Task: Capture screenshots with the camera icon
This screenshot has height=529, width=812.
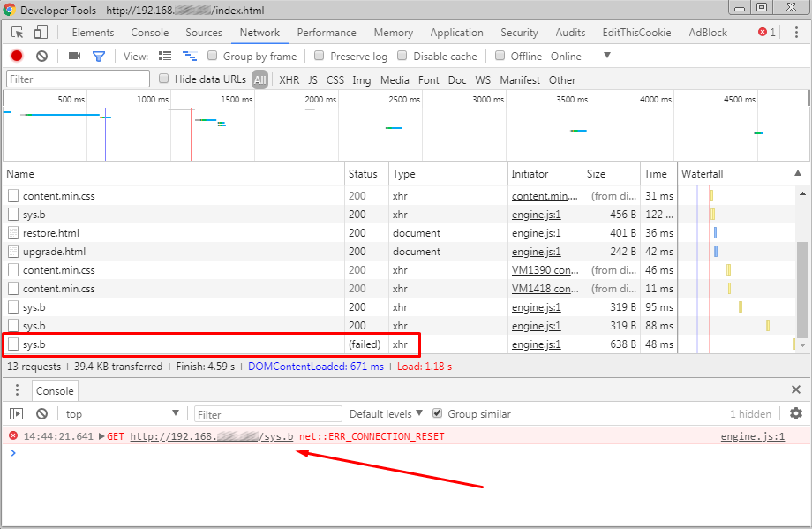Action: coord(74,56)
